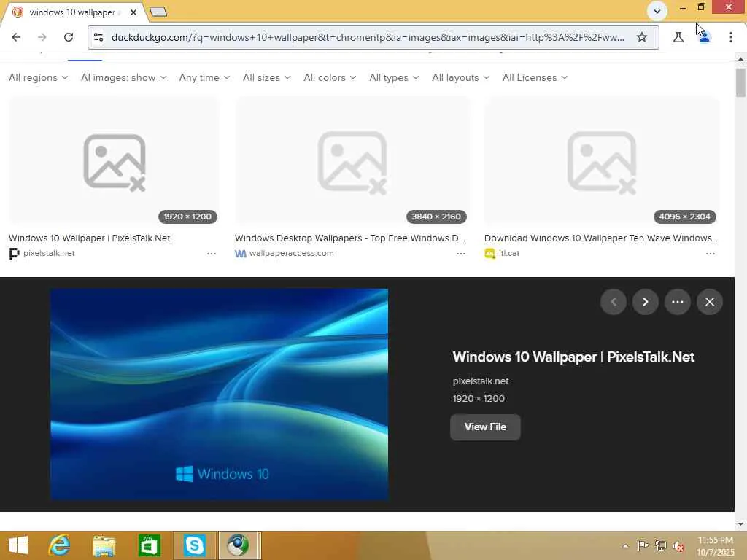
Task: Open the Chrome profile avatar icon
Action: coord(705,37)
